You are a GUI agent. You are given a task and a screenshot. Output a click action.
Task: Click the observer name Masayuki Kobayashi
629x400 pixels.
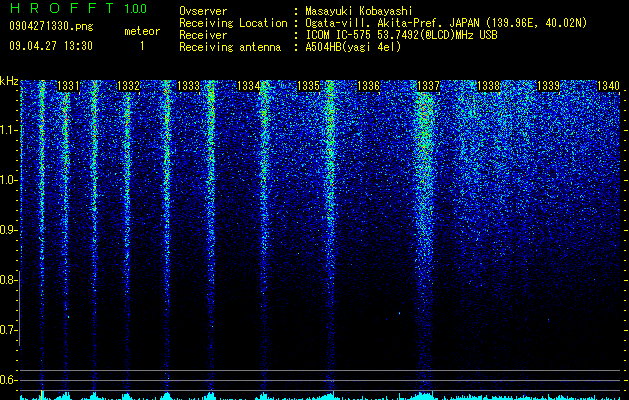(359, 11)
